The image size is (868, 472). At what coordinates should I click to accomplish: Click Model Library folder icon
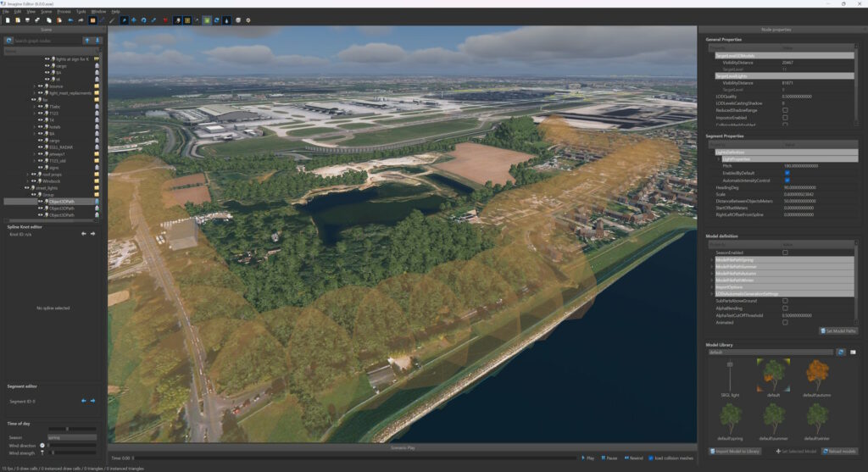pyautogui.click(x=853, y=352)
